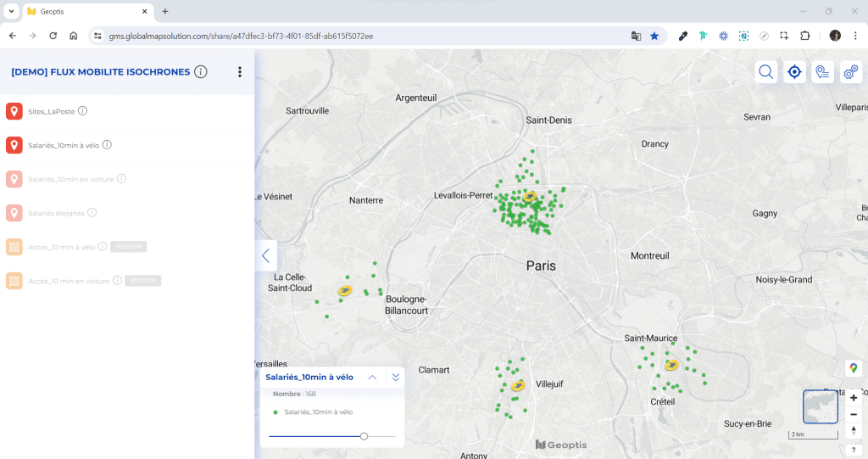Enable Salariés éloignés layer
This screenshot has height=459, width=868.
tap(14, 213)
